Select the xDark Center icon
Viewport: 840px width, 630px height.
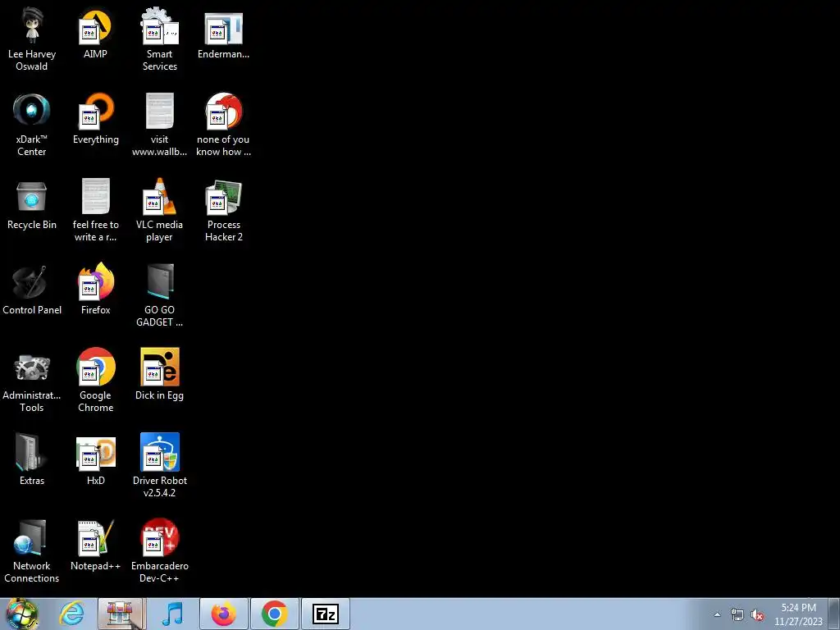pyautogui.click(x=32, y=125)
